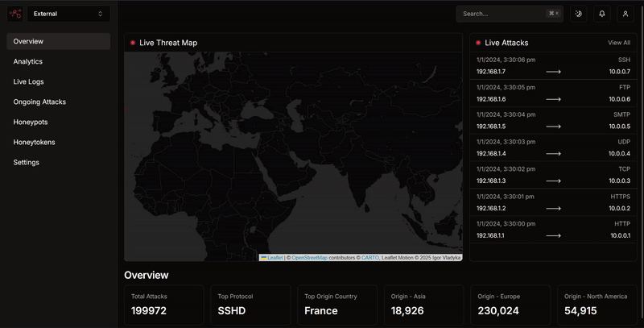Click the Total Attacks overview card
This screenshot has width=644, height=328.
coord(163,305)
